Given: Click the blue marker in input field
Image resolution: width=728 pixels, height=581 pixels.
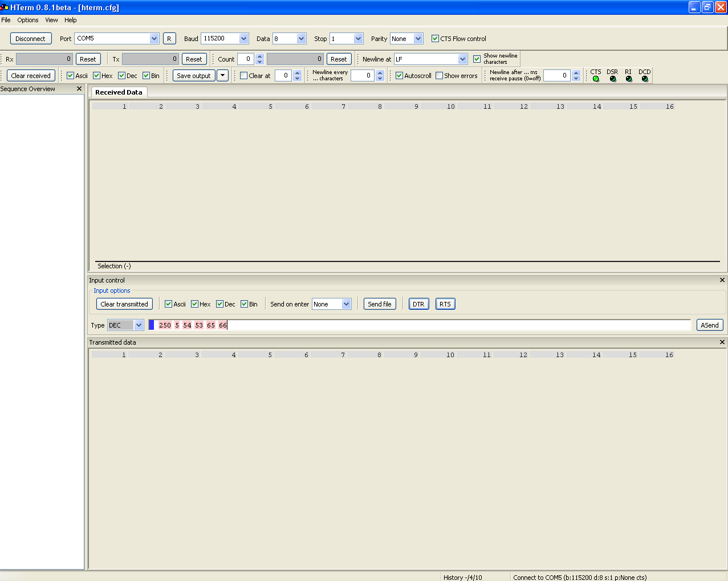Looking at the screenshot, I should click(151, 325).
